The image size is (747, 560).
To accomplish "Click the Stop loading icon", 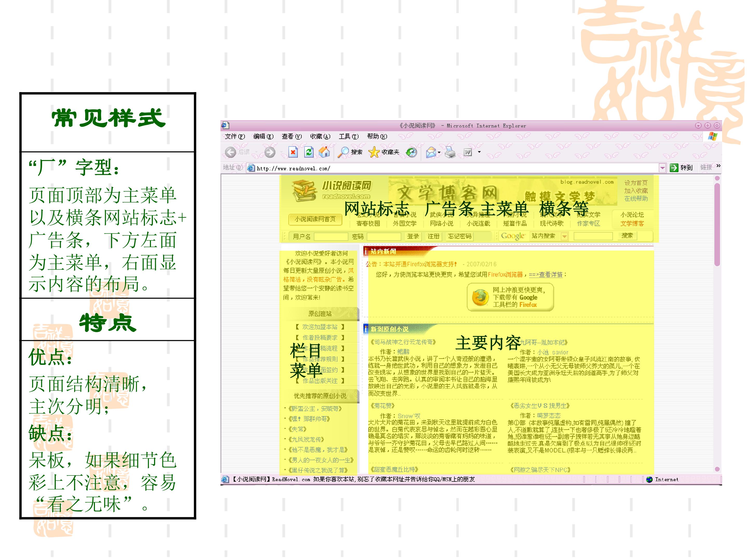I will (293, 152).
